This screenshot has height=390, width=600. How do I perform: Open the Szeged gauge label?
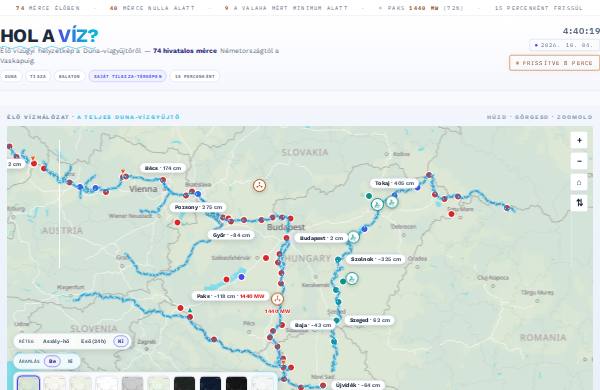tap(370, 320)
